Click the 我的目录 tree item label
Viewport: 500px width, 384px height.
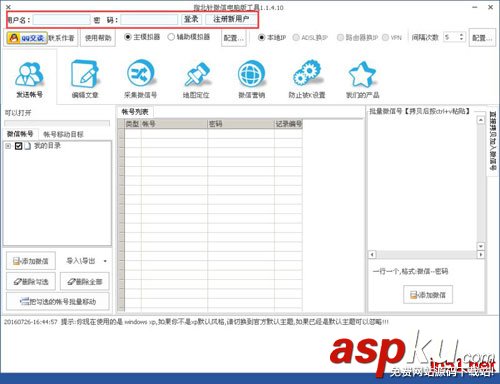click(x=47, y=146)
